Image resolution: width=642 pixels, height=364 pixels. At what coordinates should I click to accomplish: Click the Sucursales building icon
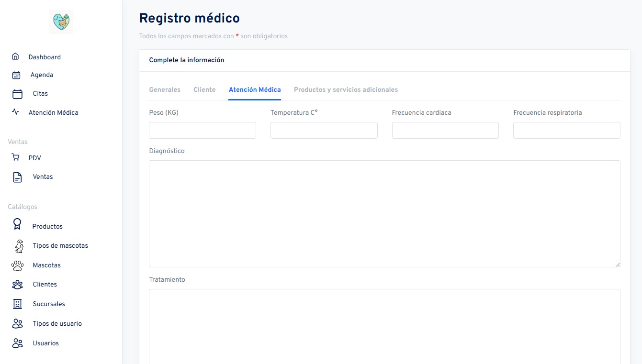[17, 304]
